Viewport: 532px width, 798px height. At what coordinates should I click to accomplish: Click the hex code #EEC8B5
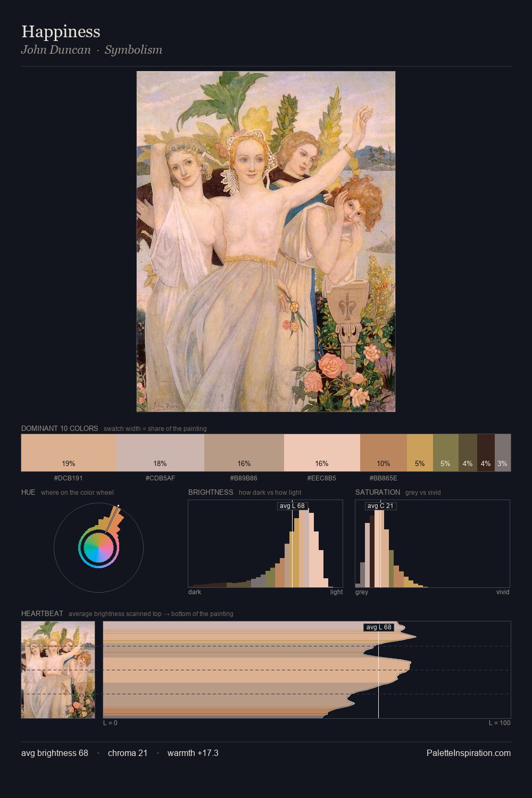pyautogui.click(x=322, y=478)
